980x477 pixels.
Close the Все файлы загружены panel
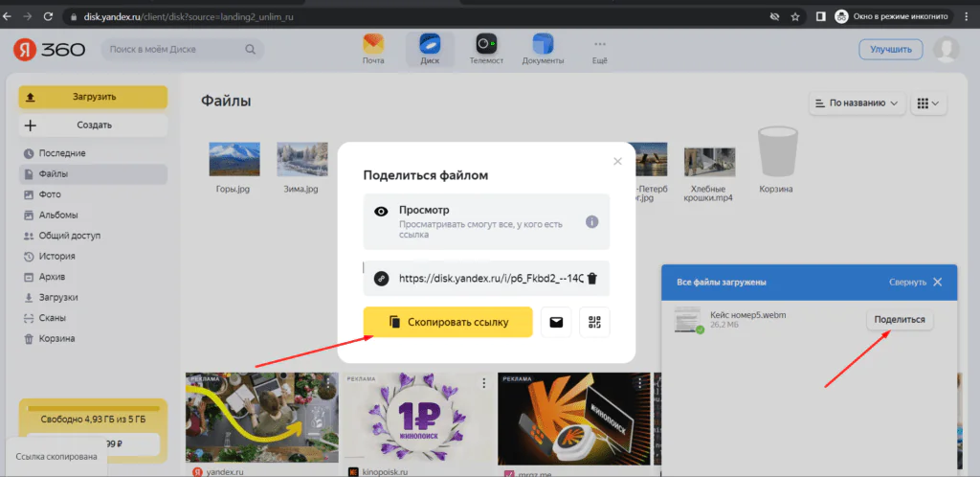coord(938,282)
